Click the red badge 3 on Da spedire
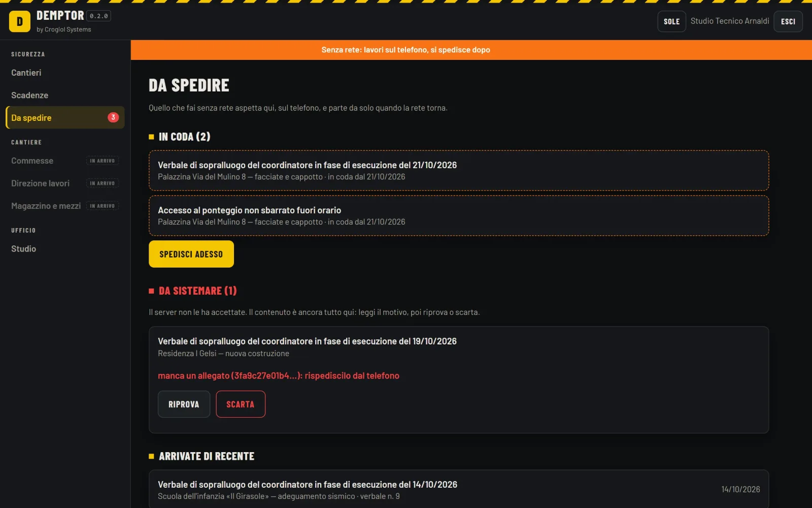Screen dimensions: 812x508 click(x=113, y=117)
